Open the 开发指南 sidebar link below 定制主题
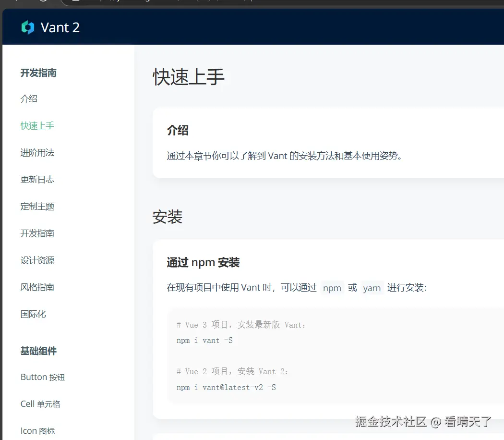 pos(37,233)
